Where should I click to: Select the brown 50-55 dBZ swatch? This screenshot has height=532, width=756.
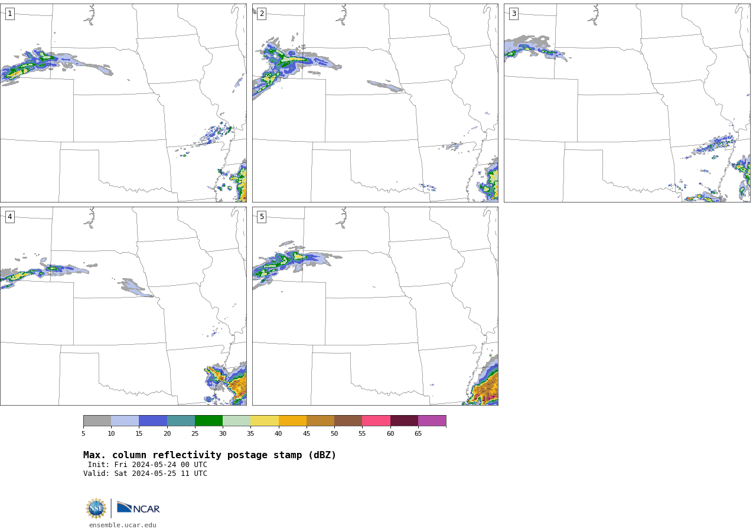[x=348, y=420]
